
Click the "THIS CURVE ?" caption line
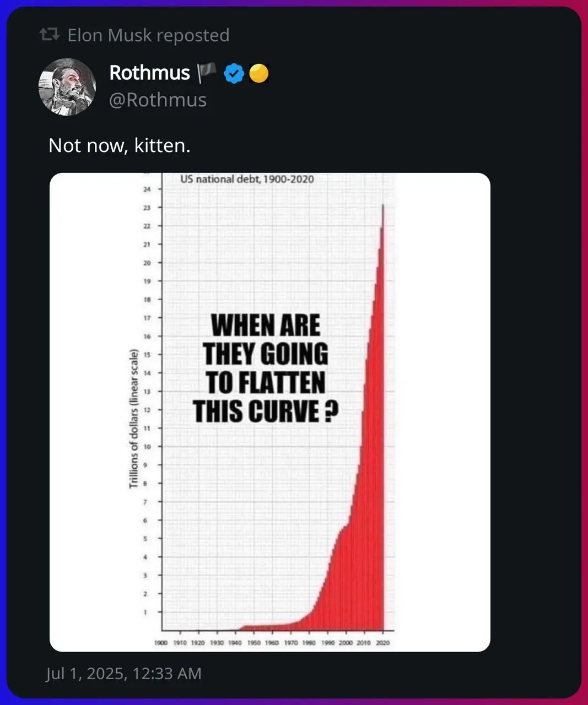pyautogui.click(x=266, y=411)
